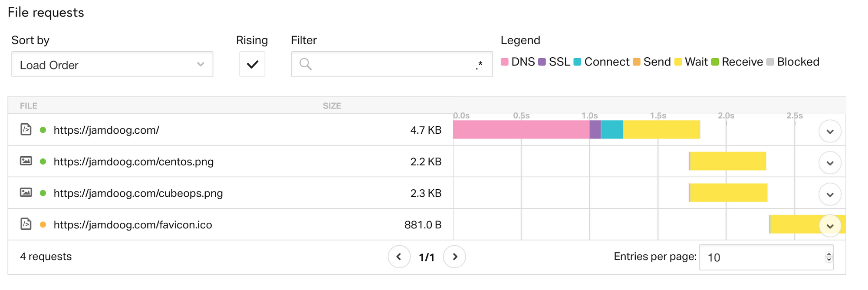Click the search magnifier icon in Filter

coord(306,64)
